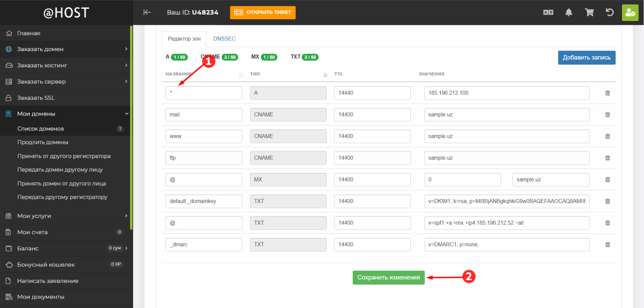Delete the mail CNAME record
This screenshot has width=644, height=308.
pos(607,115)
